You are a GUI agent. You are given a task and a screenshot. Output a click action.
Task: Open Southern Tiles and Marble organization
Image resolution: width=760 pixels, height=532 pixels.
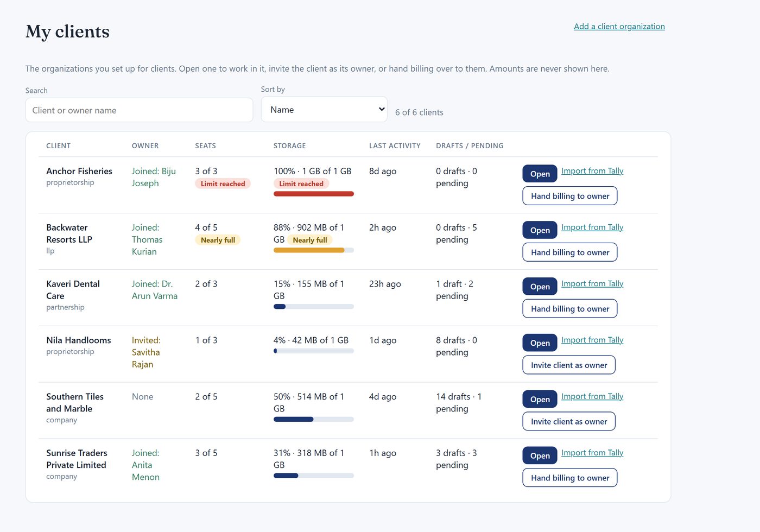[540, 400]
